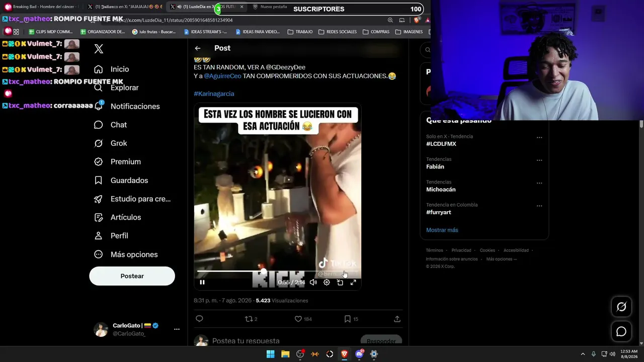Screen dimensions: 644x362
Task: Open the Chat section
Action: tap(110, 125)
